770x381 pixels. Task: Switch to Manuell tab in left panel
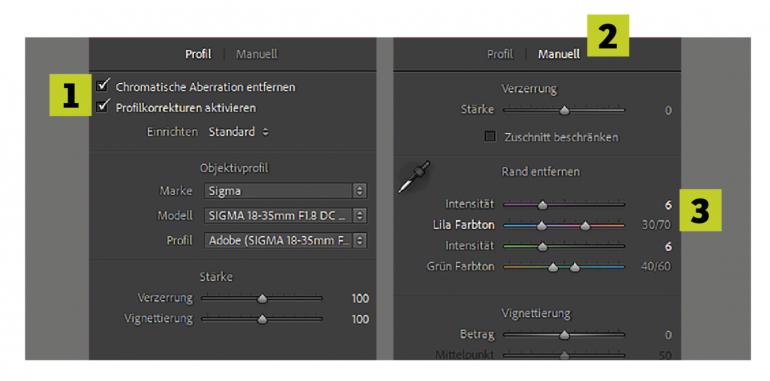coord(256,54)
